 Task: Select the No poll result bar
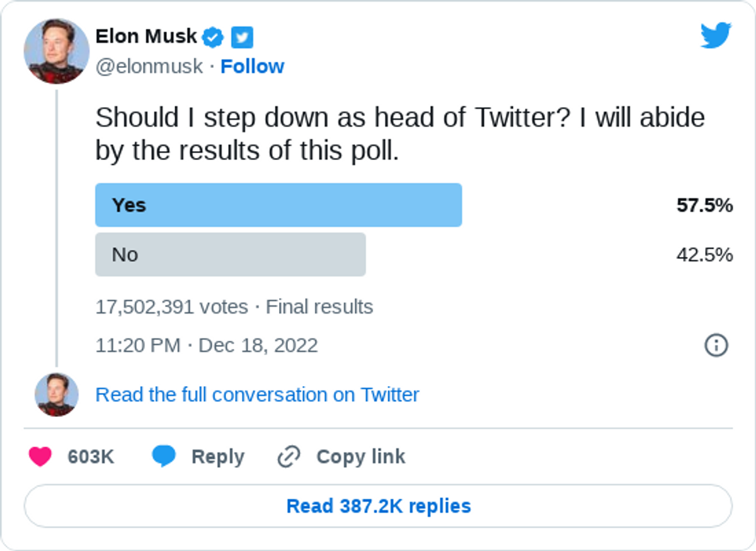(x=231, y=254)
